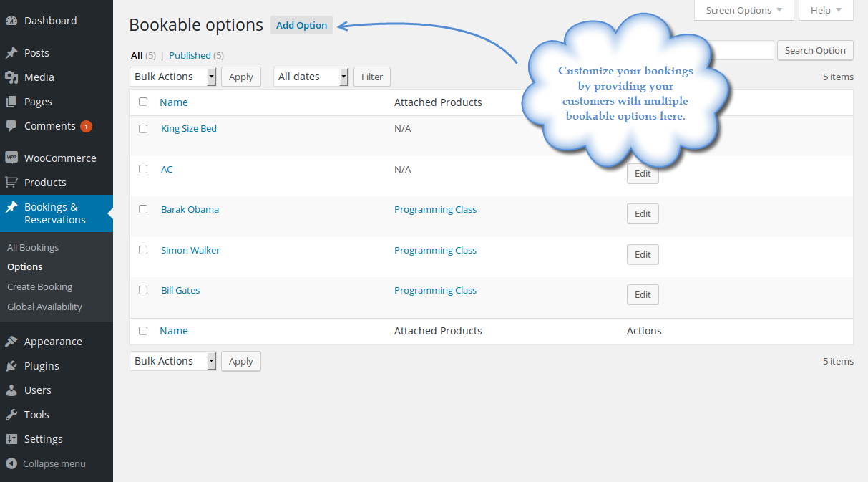Click the Plugins plug icon
Image resolution: width=868 pixels, height=482 pixels.
11,365
